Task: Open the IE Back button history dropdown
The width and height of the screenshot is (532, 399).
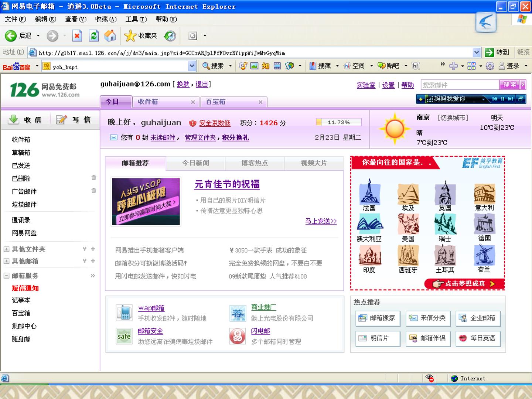Action: click(x=38, y=36)
